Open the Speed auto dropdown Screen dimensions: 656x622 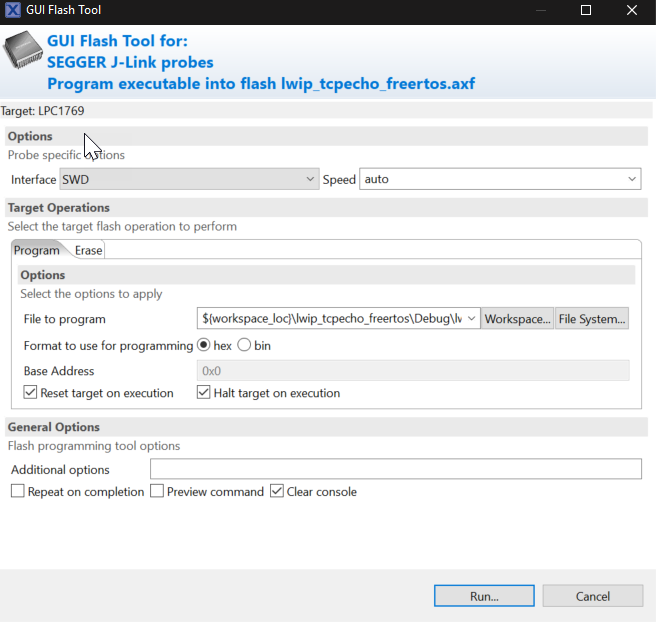tap(500, 179)
